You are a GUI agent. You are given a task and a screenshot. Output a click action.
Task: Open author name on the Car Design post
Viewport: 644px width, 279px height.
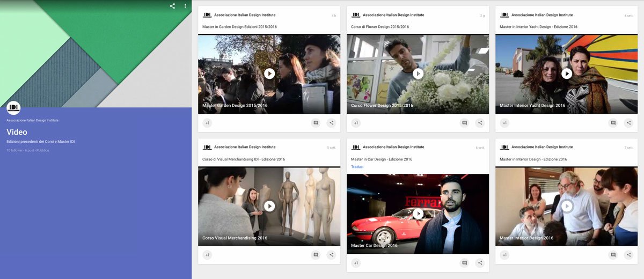click(x=393, y=147)
